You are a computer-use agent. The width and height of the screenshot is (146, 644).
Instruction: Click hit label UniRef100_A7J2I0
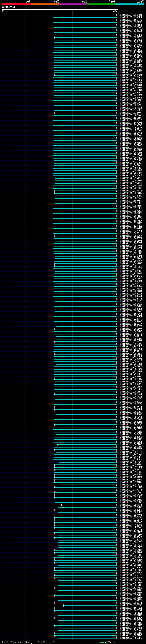tap(131, 351)
